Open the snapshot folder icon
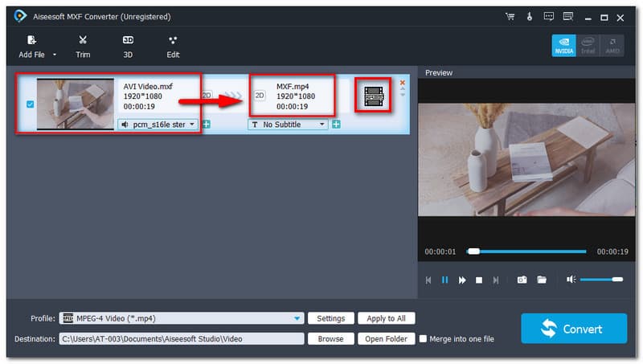Viewport: 643px width, 364px height. 542,280
